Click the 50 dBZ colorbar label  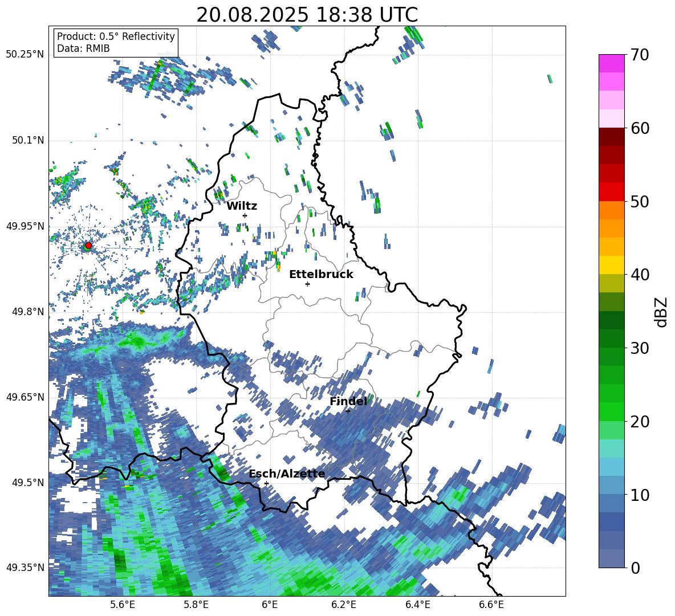[x=640, y=202]
